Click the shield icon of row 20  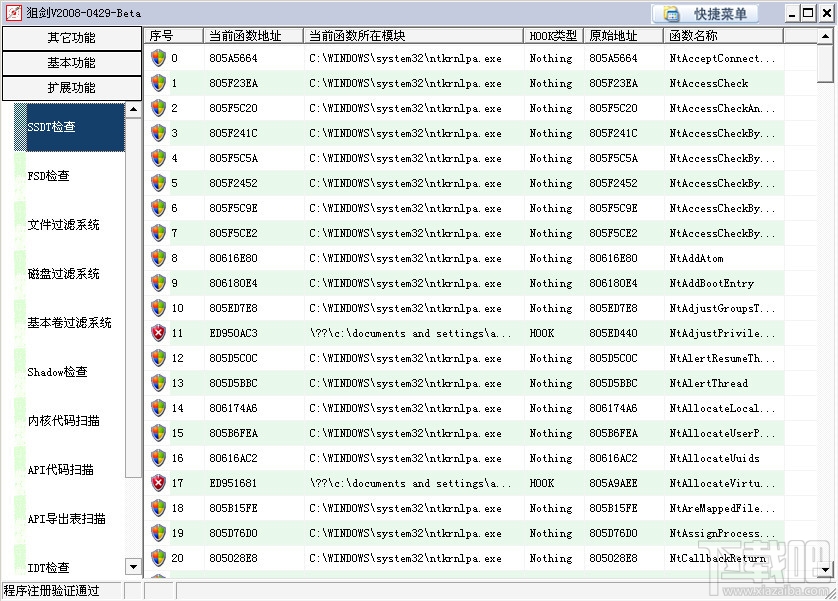158,558
